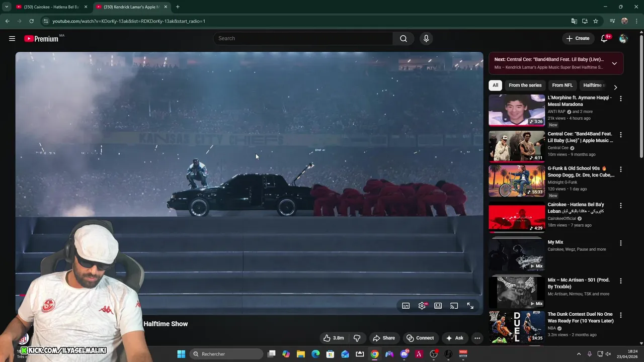Image resolution: width=644 pixels, height=362 pixels.
Task: Open Microsoft Edge from the taskbar
Action: pyautogui.click(x=315, y=354)
